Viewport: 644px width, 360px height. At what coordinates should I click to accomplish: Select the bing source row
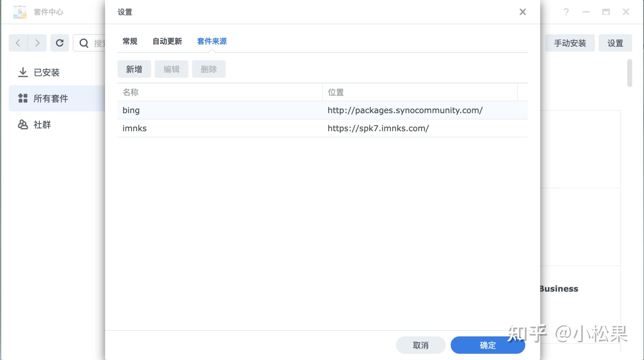pos(323,110)
